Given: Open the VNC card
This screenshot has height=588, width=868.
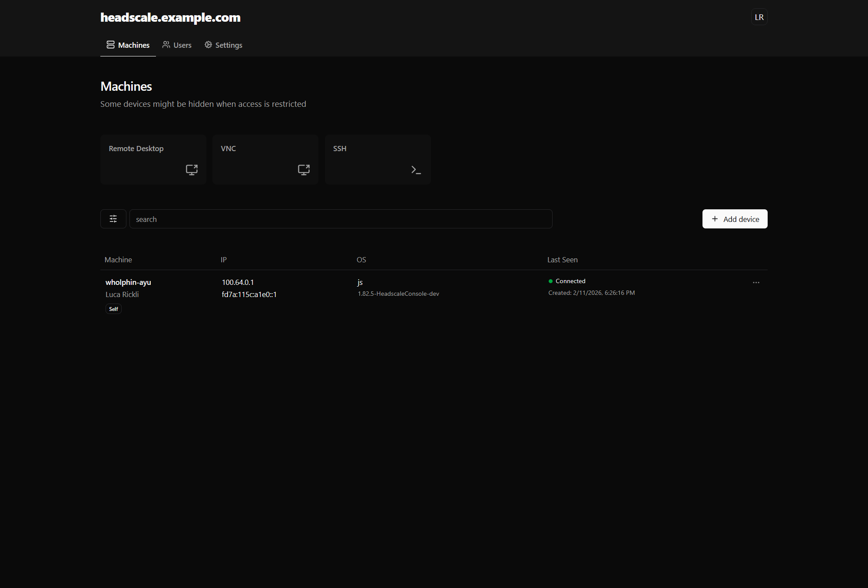Looking at the screenshot, I should pyautogui.click(x=265, y=159).
